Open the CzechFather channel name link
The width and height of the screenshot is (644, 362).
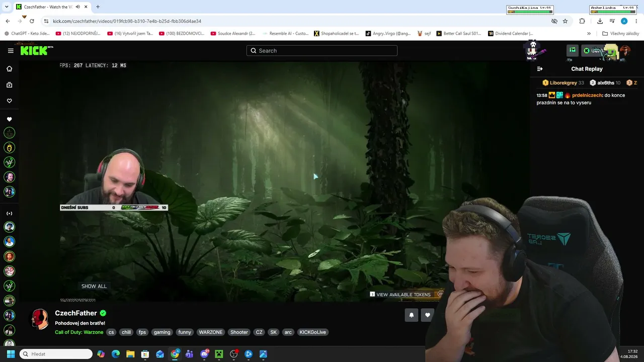pyautogui.click(x=76, y=313)
